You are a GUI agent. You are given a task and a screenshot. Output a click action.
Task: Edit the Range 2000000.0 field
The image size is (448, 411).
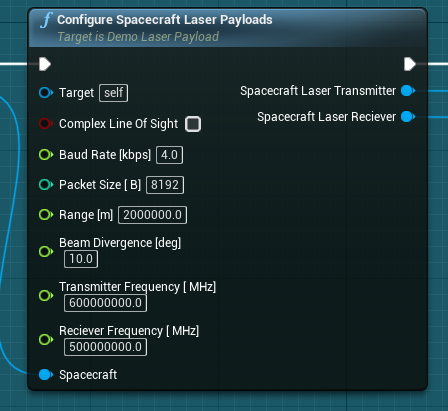pyautogui.click(x=153, y=215)
